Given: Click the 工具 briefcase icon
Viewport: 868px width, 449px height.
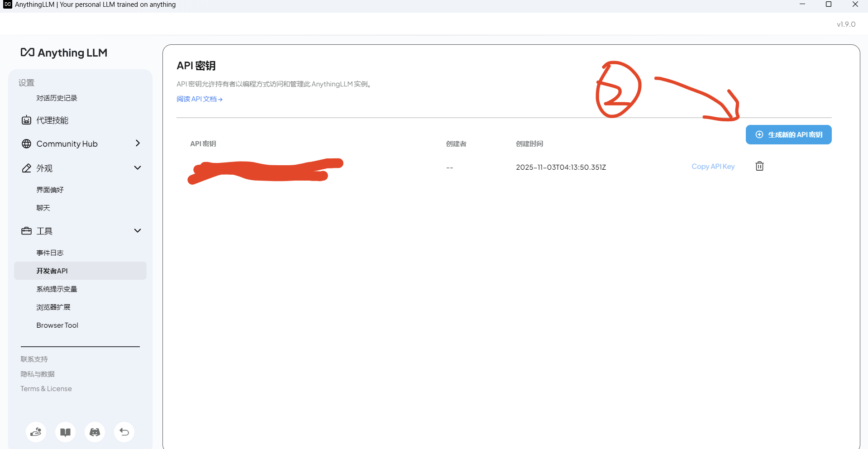Looking at the screenshot, I should (x=27, y=231).
